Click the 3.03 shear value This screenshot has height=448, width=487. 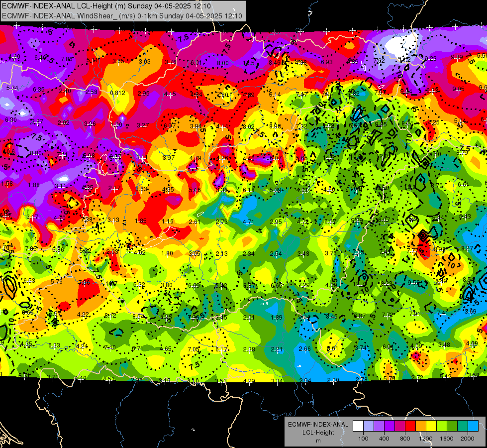coord(144,62)
